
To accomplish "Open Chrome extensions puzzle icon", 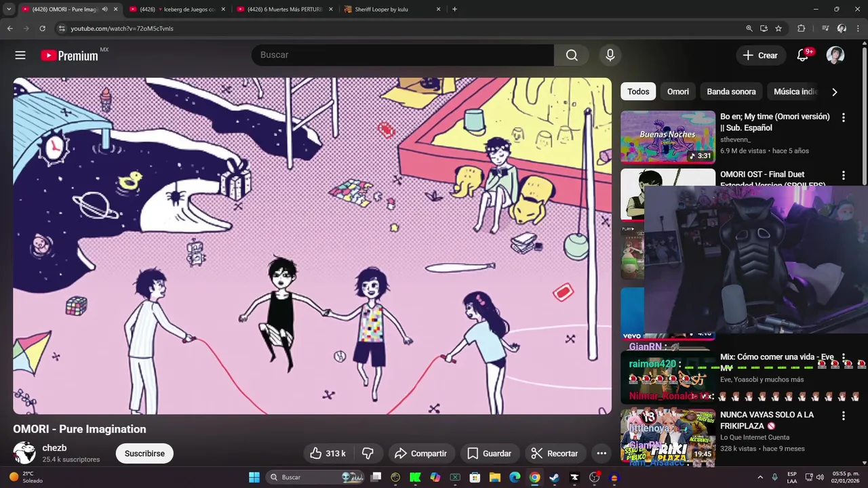I will (801, 28).
